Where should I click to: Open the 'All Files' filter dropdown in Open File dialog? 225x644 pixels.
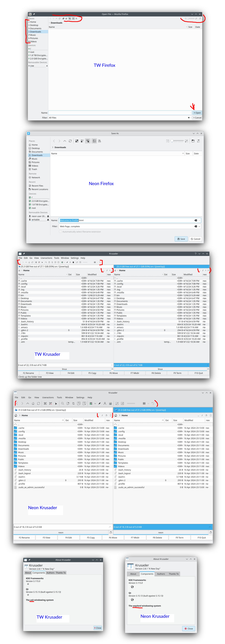(191, 118)
